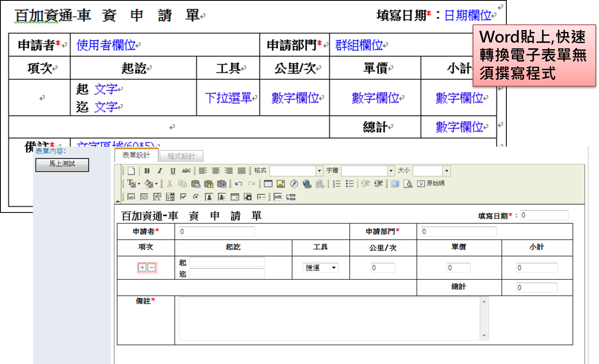Open text color dropdown arrow
Screen dimensions: 599x364
pos(139,184)
